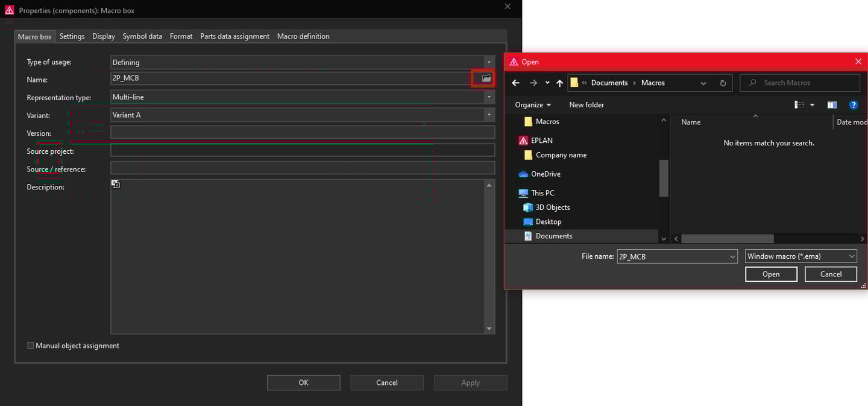Refresh the Macros folder view
The image size is (868, 406).
(x=723, y=83)
